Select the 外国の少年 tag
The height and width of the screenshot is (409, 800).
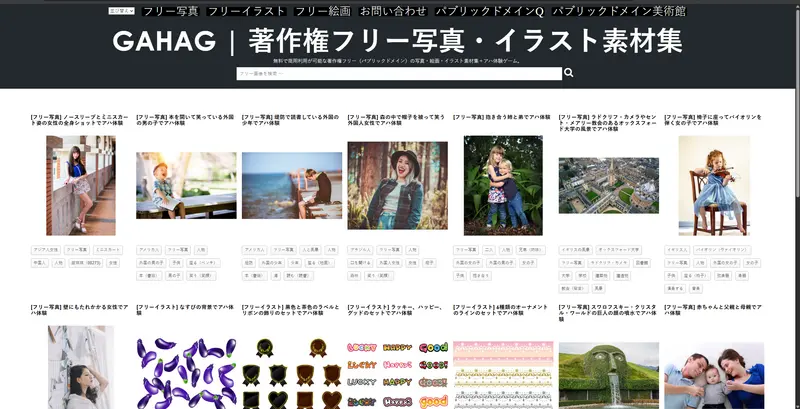click(x=272, y=263)
